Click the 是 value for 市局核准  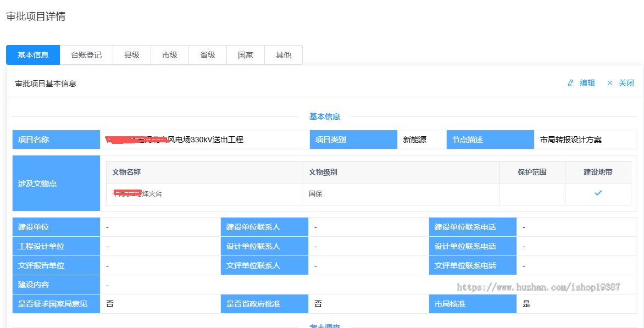pyautogui.click(x=526, y=304)
